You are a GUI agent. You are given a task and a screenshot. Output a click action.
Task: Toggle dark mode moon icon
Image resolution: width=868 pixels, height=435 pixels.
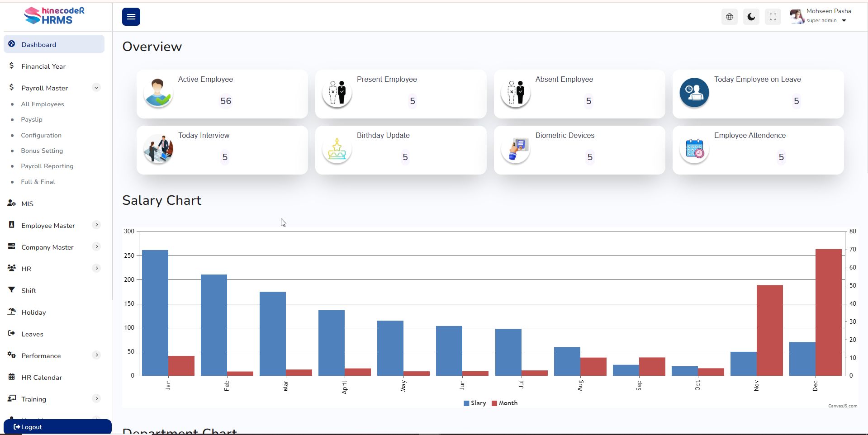(x=751, y=17)
